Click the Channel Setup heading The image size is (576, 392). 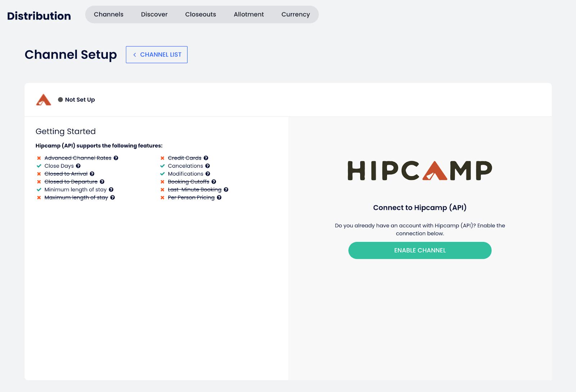click(71, 55)
